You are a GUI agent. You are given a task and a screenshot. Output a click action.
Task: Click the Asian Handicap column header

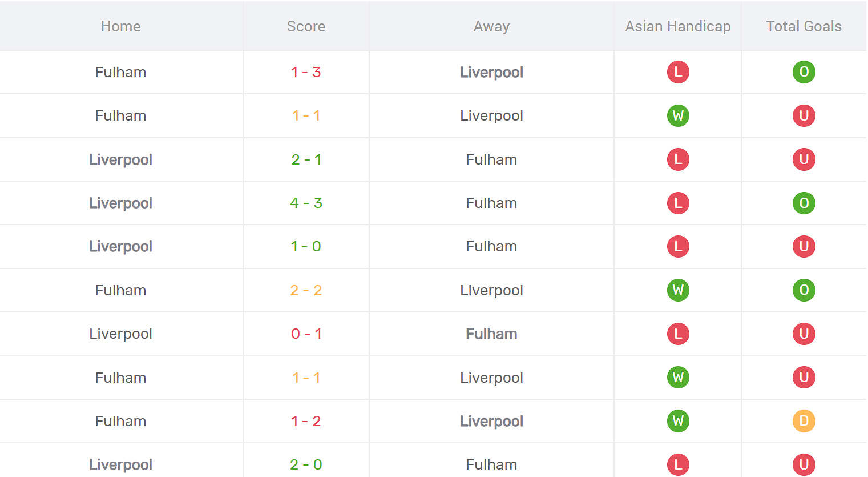point(678,26)
